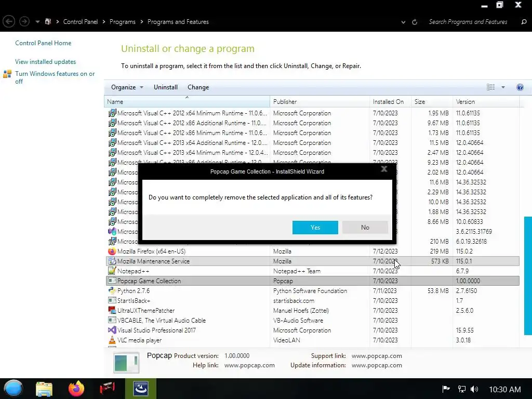Sort by the Installed On column

coord(390,101)
